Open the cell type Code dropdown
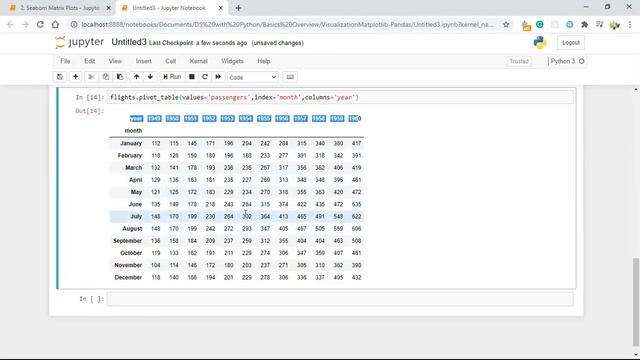This screenshot has width=640, height=360. pos(253,77)
